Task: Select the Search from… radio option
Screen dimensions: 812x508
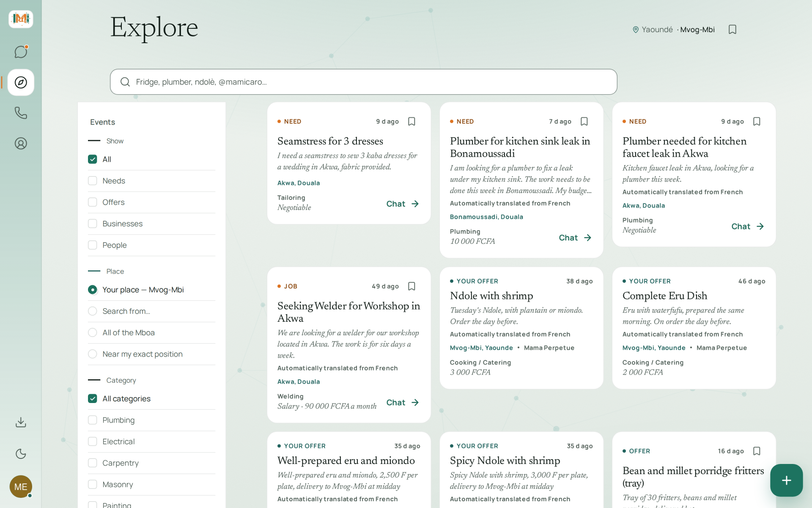Action: [92, 311]
